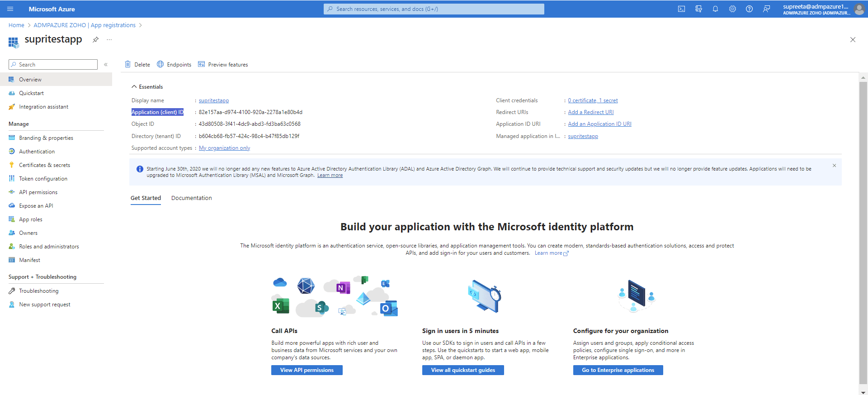Open the help question mark
Viewport: 868px width, 395px height.
[749, 9]
